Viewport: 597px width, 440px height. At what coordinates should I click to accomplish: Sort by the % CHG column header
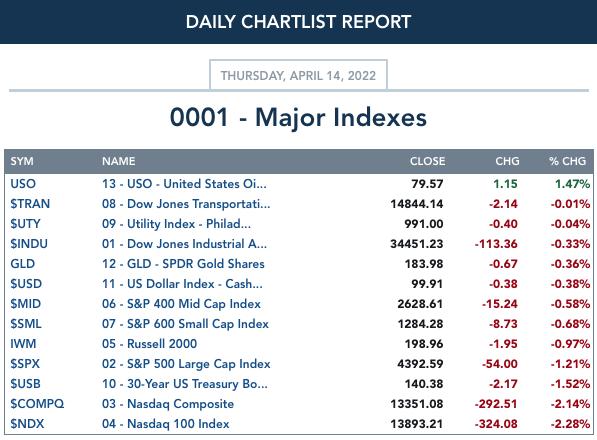tap(567, 161)
